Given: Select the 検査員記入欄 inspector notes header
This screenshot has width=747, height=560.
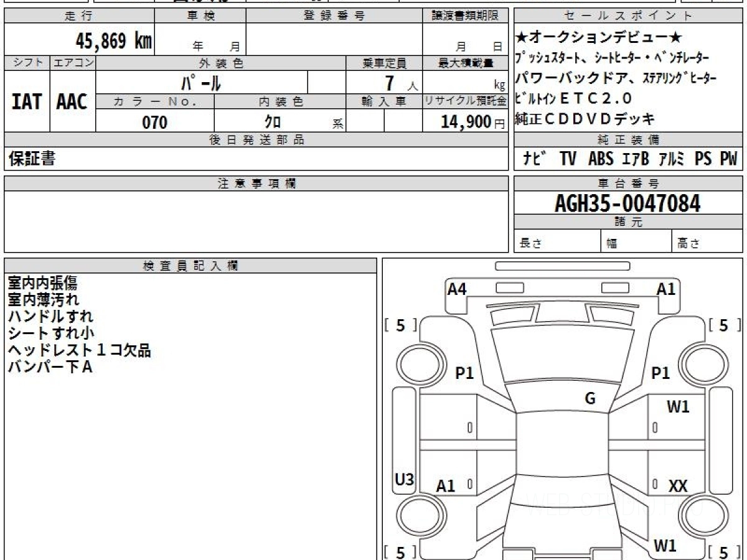Looking at the screenshot, I should (190, 265).
